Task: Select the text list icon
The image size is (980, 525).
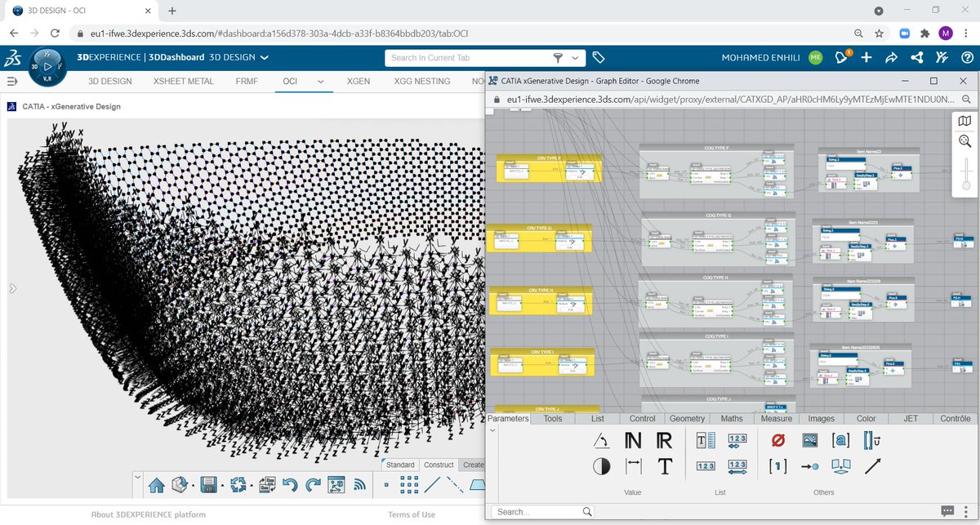Action: coord(706,441)
